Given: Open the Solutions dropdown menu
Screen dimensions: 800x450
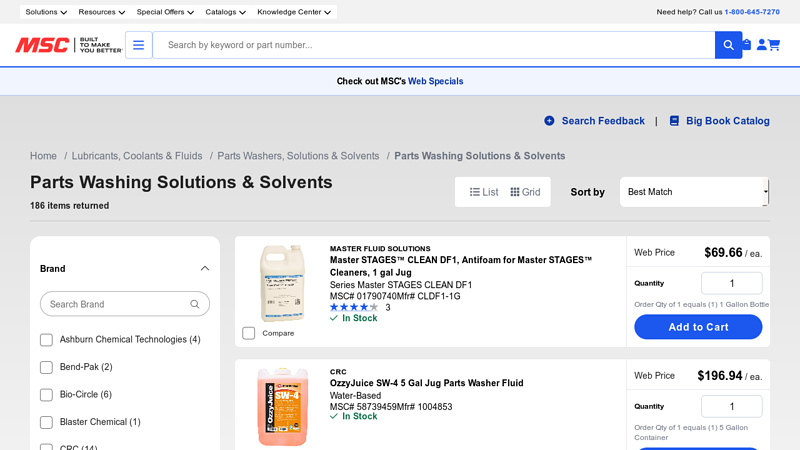Looking at the screenshot, I should tap(46, 12).
